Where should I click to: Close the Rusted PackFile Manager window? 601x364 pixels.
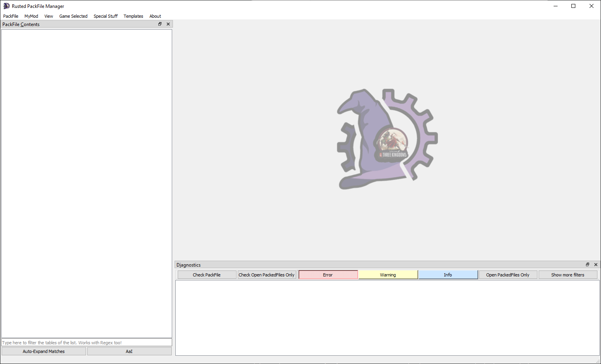592,6
